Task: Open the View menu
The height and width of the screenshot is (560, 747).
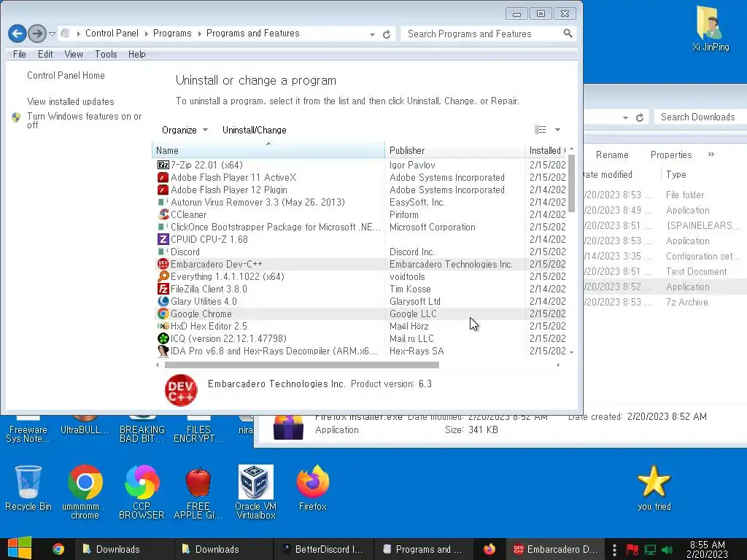Action: point(74,54)
